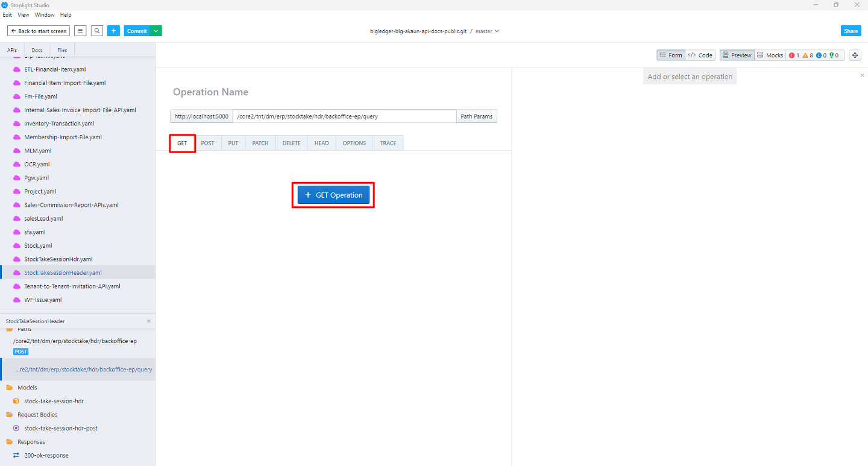Select the PATCH method tab

point(260,143)
